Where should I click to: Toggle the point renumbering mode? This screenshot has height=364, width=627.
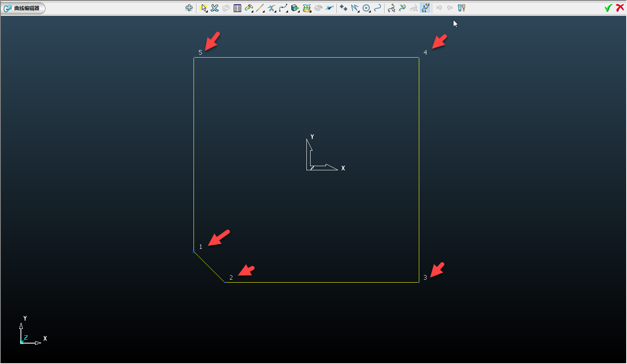coord(425,8)
